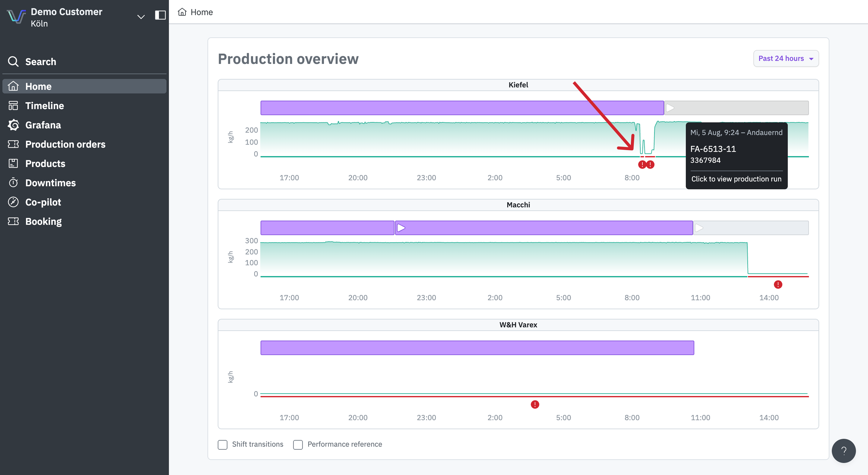868x475 pixels.
Task: Click the first Macchi purple production run bar
Action: click(327, 228)
